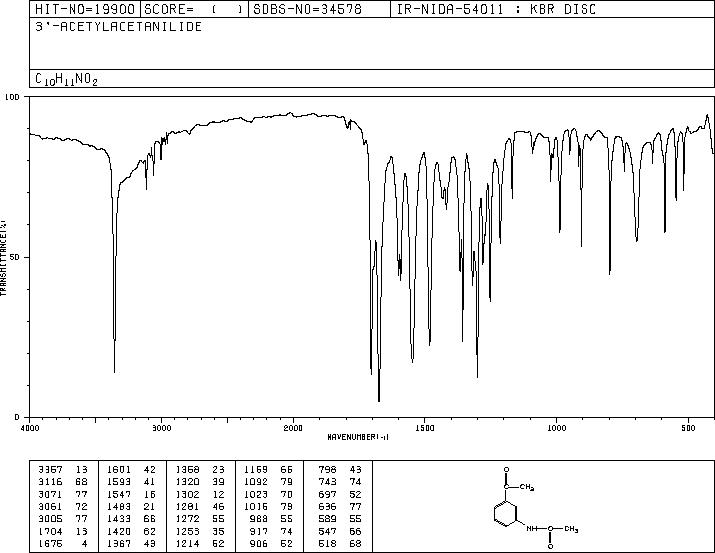Click the TRANSMITTANCE y-axis title
715x553 pixels.
(3, 257)
